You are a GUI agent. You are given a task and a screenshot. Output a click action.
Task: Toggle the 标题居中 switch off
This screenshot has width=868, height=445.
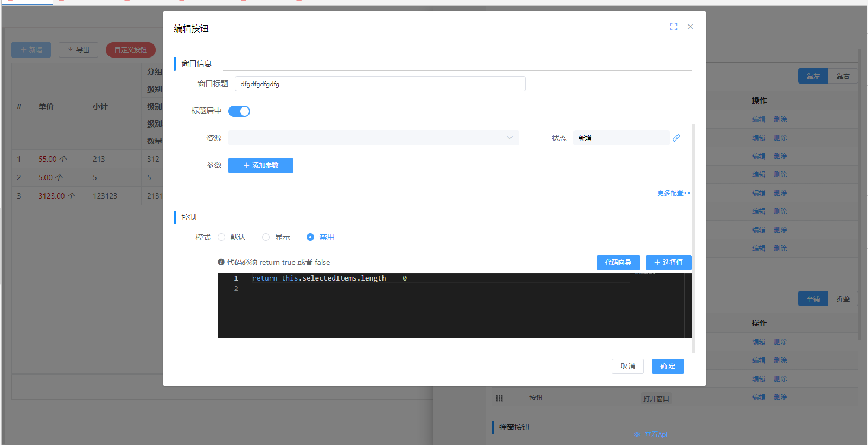[239, 111]
